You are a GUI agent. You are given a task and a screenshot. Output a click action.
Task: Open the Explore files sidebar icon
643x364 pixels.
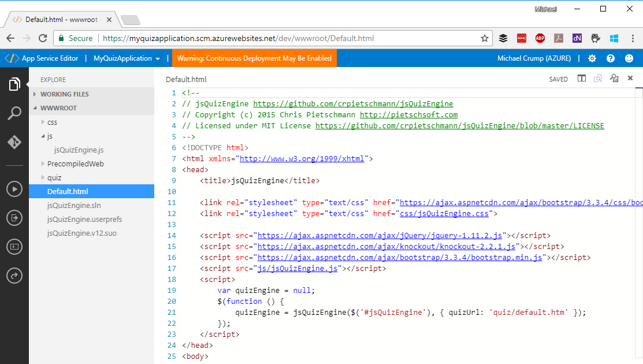[14, 84]
